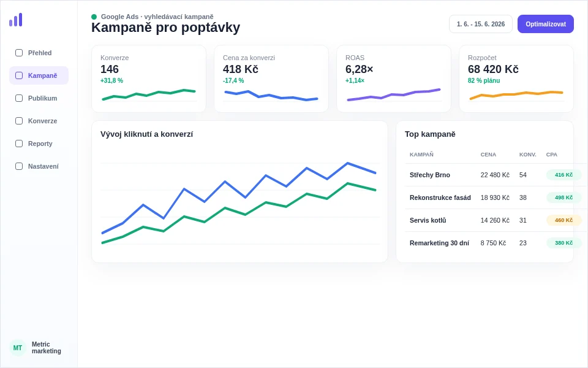Open Nastavení in the sidebar

pos(39,166)
